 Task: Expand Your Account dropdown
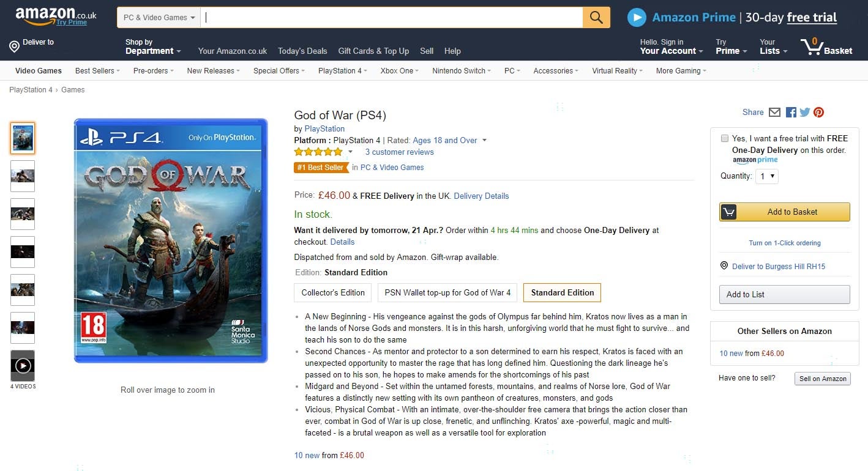pyautogui.click(x=672, y=46)
